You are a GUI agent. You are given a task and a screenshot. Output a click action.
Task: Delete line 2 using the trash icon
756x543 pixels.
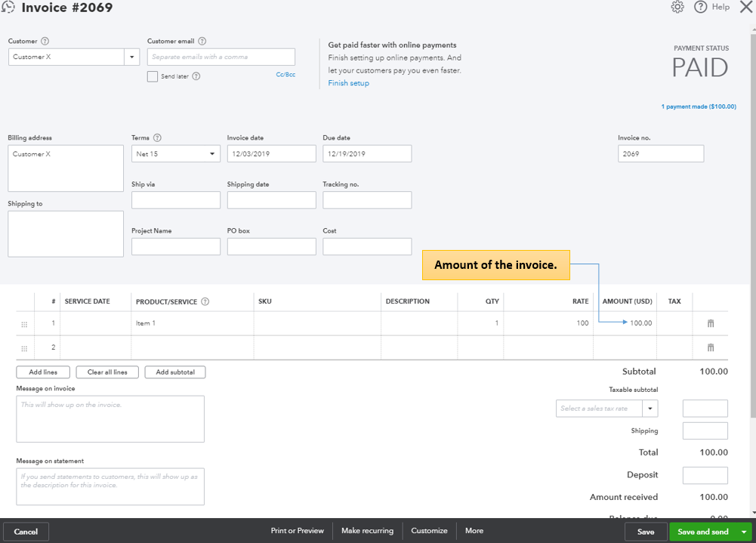coord(710,347)
